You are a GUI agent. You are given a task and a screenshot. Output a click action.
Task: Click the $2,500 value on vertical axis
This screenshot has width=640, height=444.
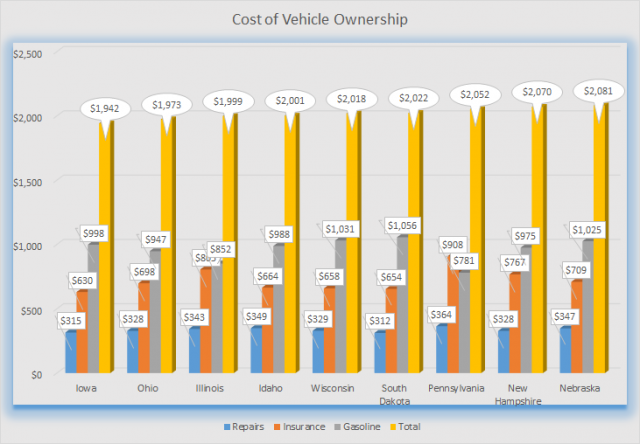point(26,52)
